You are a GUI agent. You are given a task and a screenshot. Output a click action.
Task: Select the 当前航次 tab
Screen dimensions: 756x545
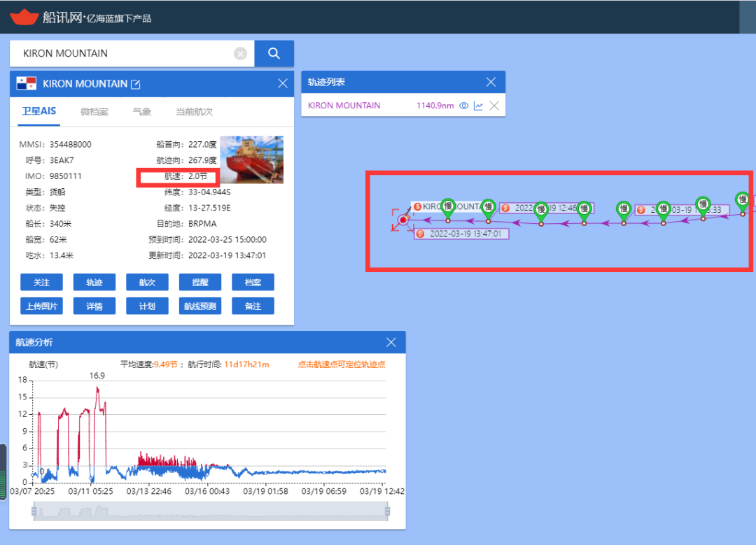[194, 111]
